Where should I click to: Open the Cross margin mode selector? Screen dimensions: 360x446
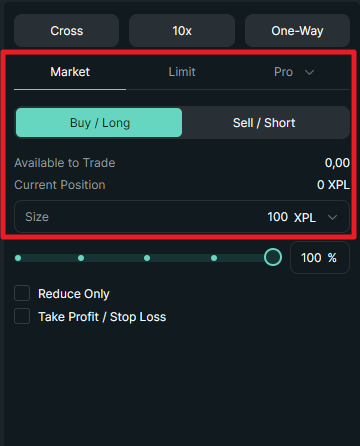[x=66, y=31]
